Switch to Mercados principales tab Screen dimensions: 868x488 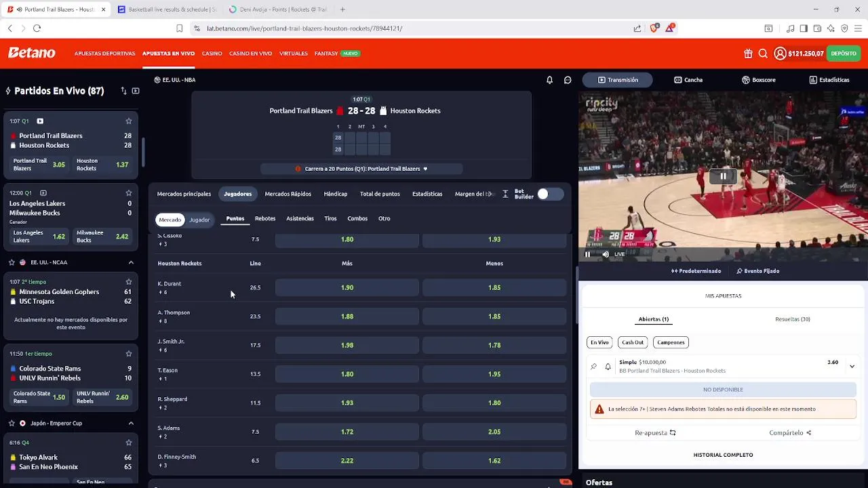[184, 194]
